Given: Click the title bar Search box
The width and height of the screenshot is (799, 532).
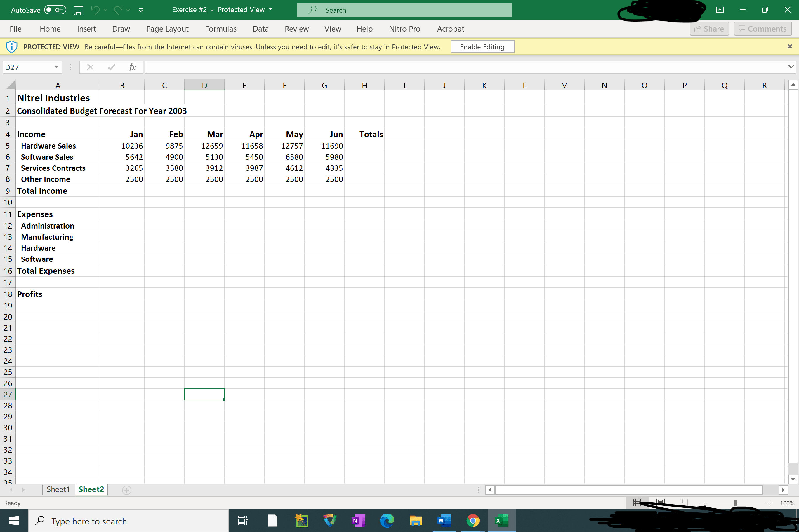Looking at the screenshot, I should coord(404,10).
